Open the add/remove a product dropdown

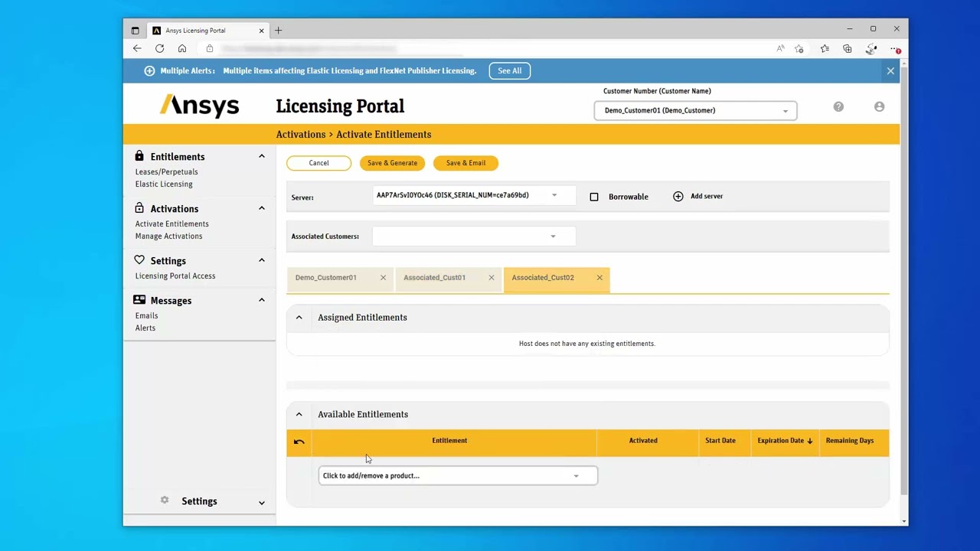(x=458, y=475)
